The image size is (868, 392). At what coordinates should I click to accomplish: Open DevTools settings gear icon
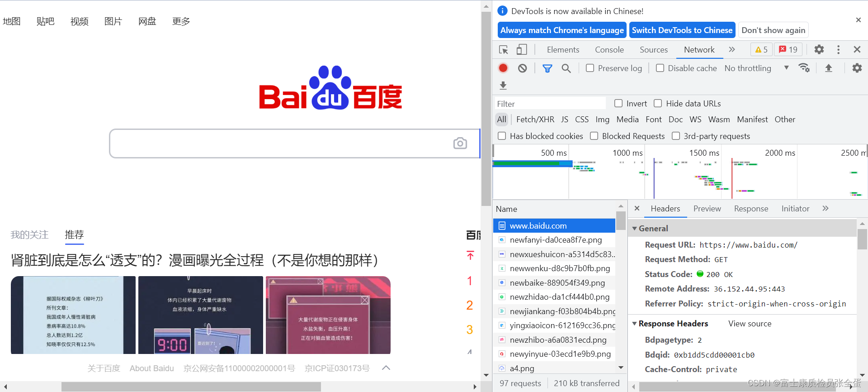pyautogui.click(x=819, y=49)
